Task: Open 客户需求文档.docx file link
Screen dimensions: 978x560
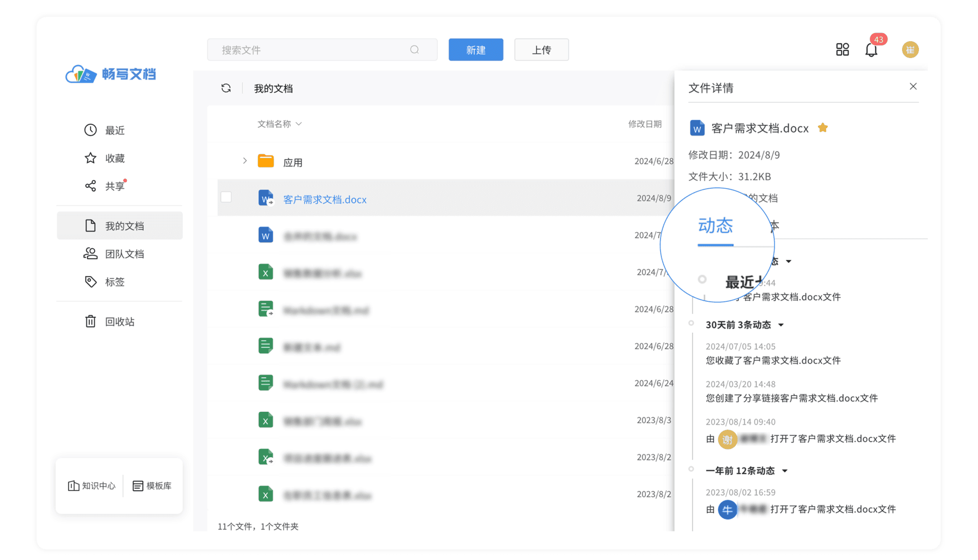Action: [325, 200]
